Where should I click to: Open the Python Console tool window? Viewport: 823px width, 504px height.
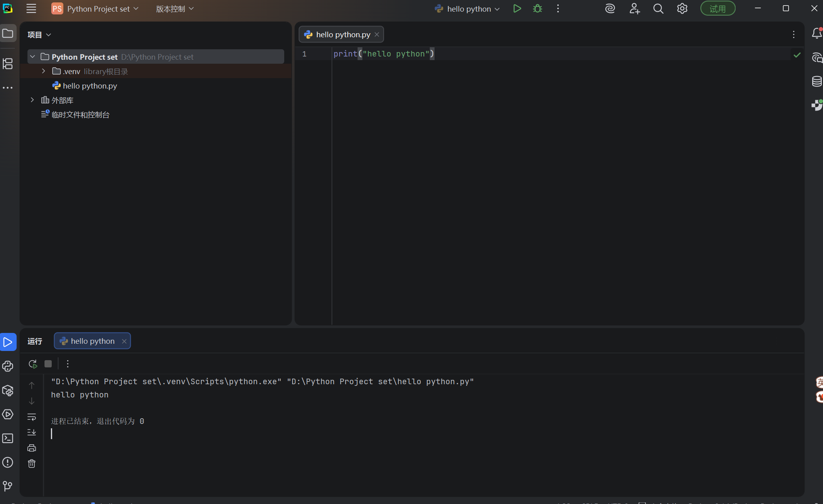pos(8,366)
